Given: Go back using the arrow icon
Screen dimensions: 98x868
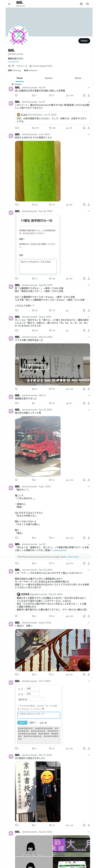Looking at the screenshot, I should click(9, 4).
